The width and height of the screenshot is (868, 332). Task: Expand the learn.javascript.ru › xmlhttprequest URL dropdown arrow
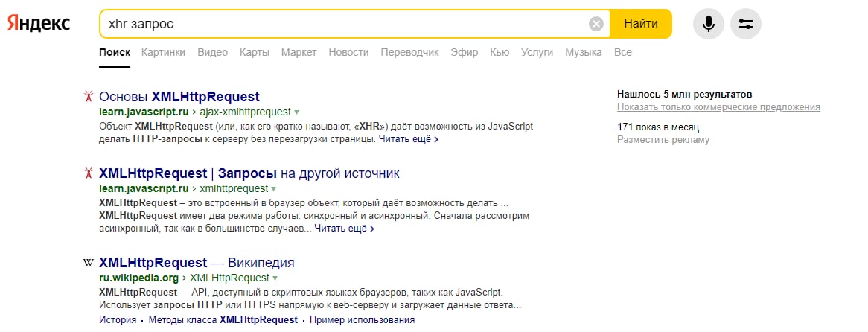[273, 188]
